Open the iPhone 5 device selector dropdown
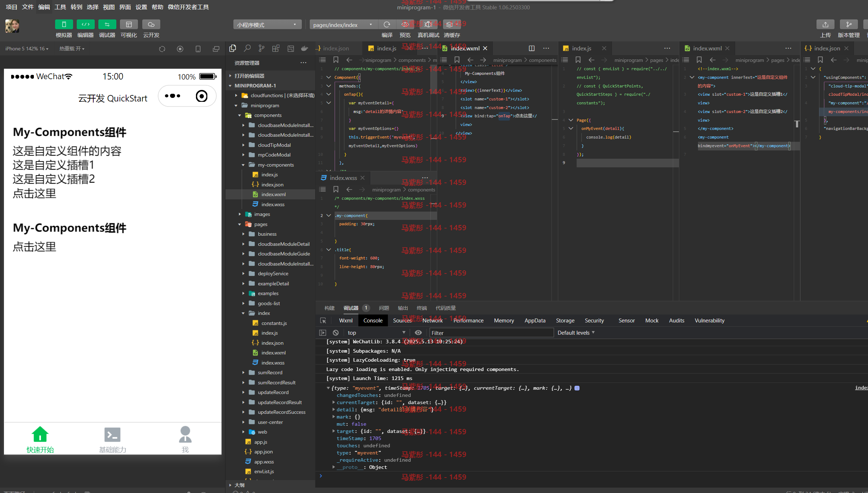The height and width of the screenshot is (493, 868). [27, 49]
